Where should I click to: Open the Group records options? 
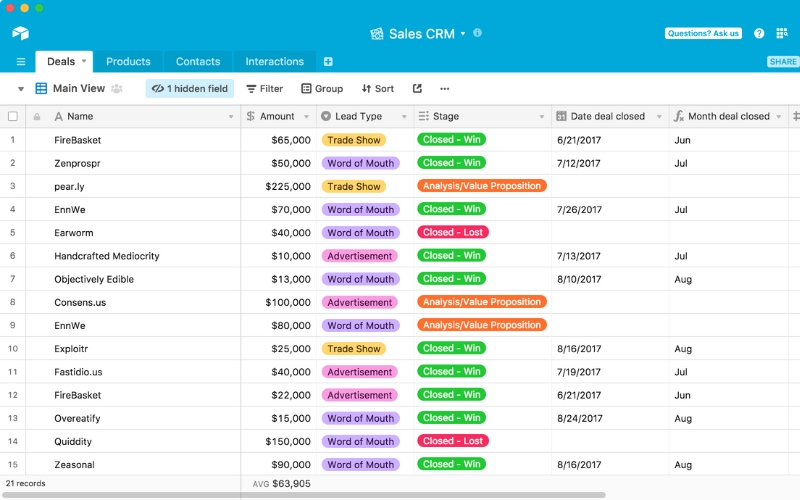pos(322,89)
